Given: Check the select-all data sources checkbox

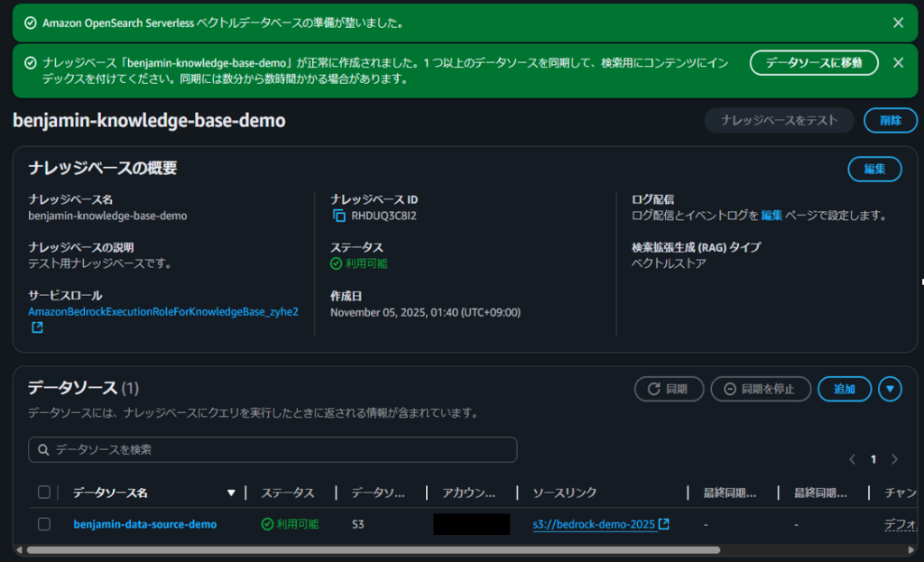Looking at the screenshot, I should [44, 493].
